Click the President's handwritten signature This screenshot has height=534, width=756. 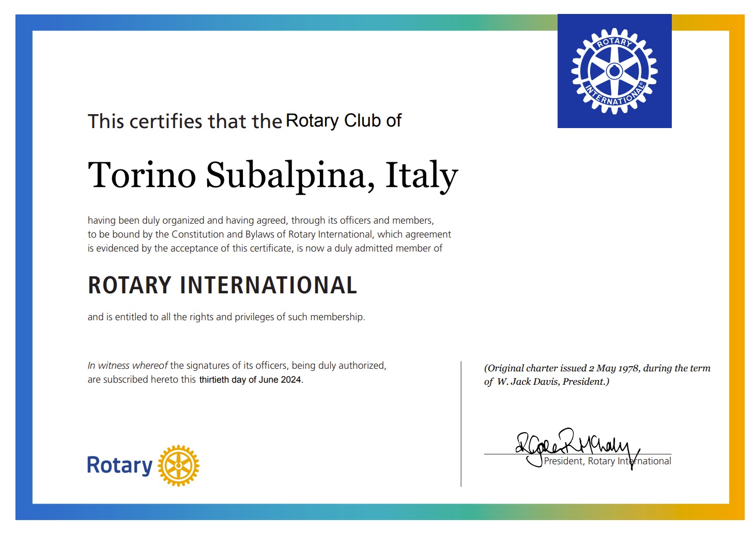coord(574,444)
